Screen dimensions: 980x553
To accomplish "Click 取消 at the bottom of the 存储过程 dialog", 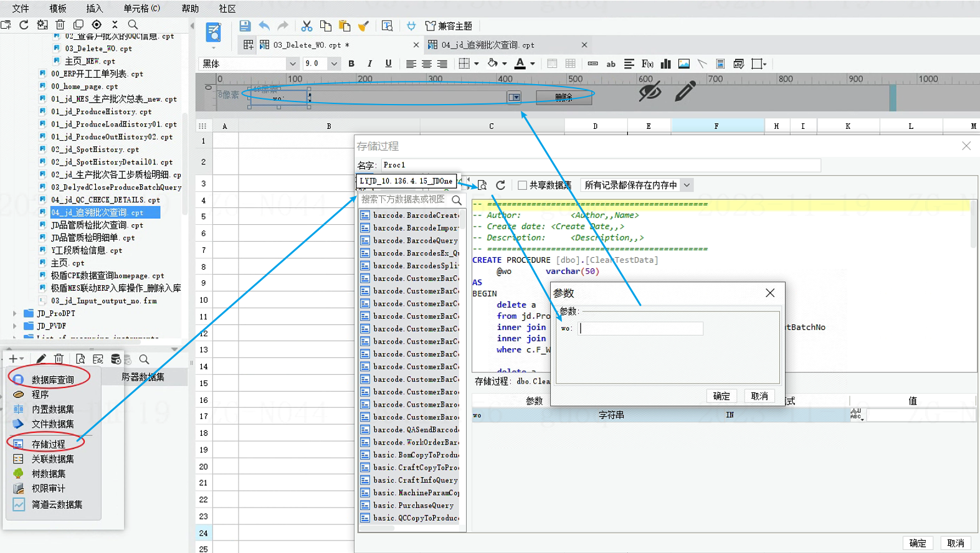I will pos(956,543).
